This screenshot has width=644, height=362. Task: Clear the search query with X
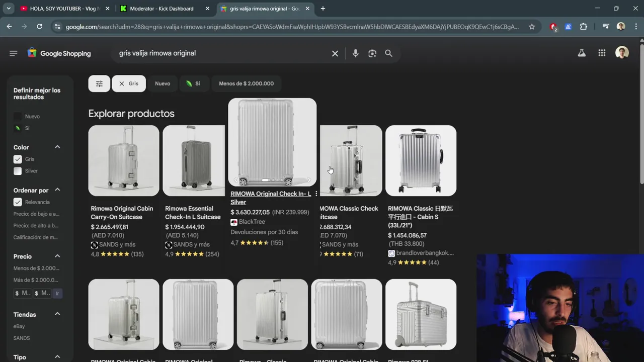coord(335,53)
